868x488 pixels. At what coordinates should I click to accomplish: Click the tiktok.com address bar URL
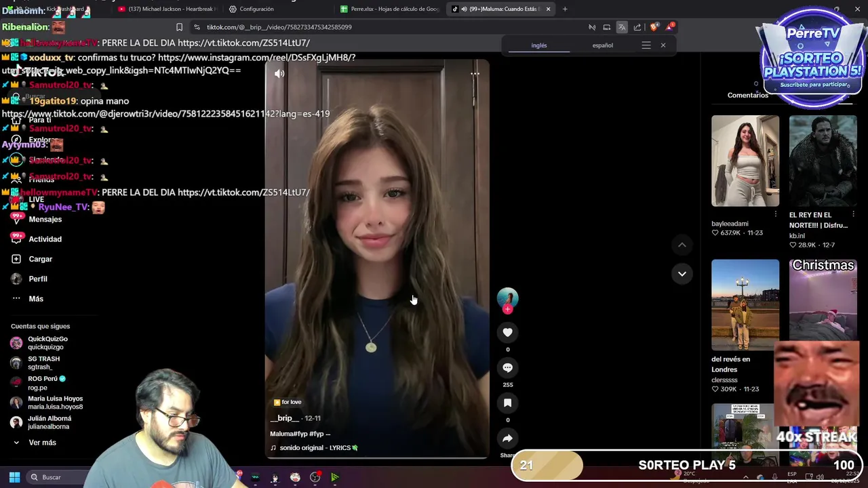pyautogui.click(x=279, y=27)
